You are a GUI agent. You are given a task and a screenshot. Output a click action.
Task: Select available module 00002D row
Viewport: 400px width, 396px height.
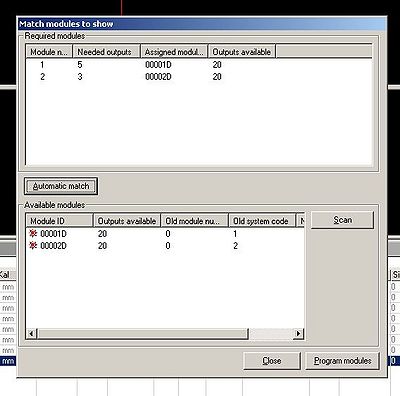point(165,246)
